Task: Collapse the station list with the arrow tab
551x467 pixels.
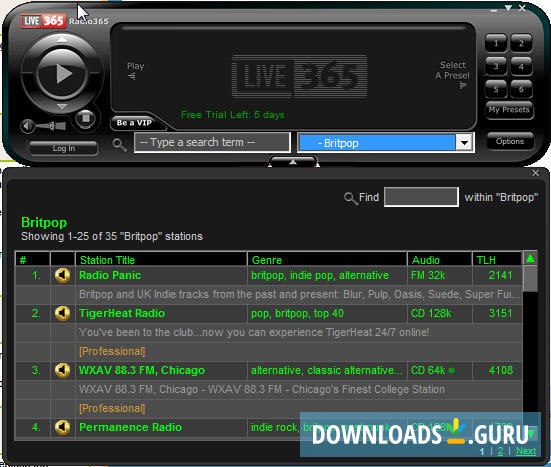Action: click(293, 162)
